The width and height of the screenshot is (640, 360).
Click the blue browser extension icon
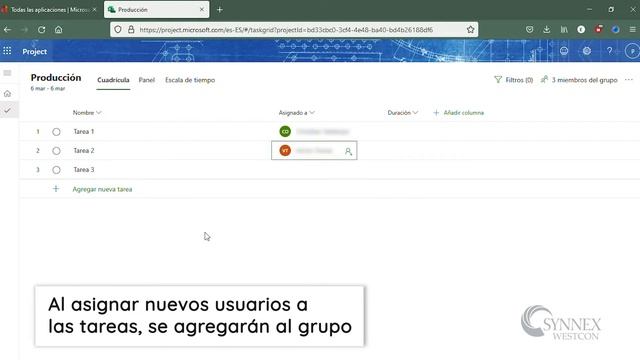coord(616,29)
